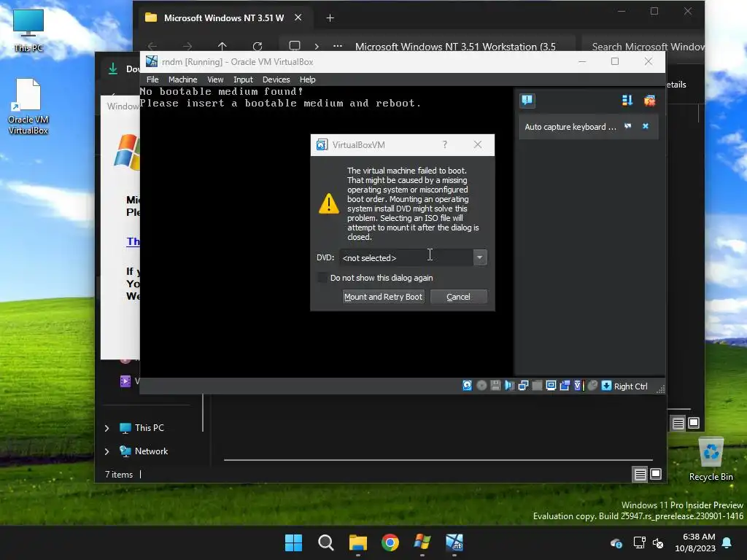The height and width of the screenshot is (560, 747).
Task: Launch Google Chrome from the taskbar
Action: pos(390,542)
